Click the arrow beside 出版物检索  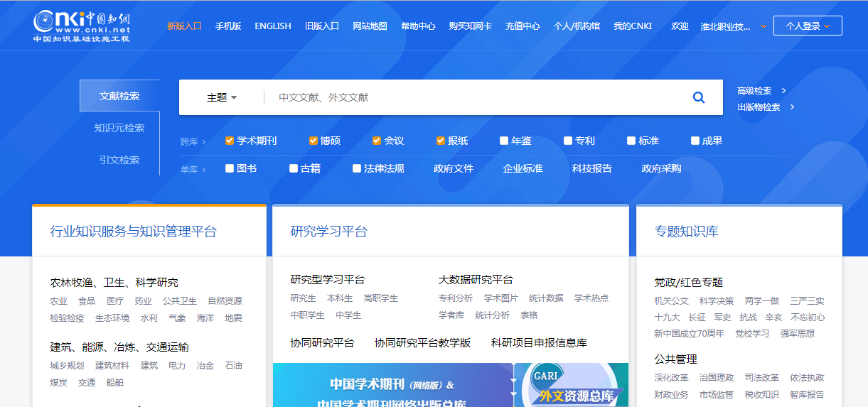pyautogui.click(x=792, y=107)
